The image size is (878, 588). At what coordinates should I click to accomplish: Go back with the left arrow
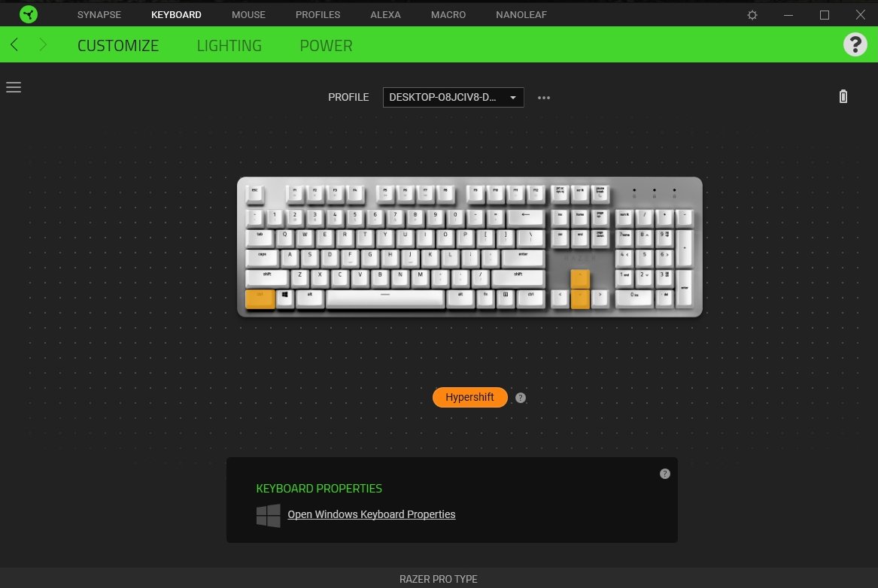pyautogui.click(x=14, y=45)
